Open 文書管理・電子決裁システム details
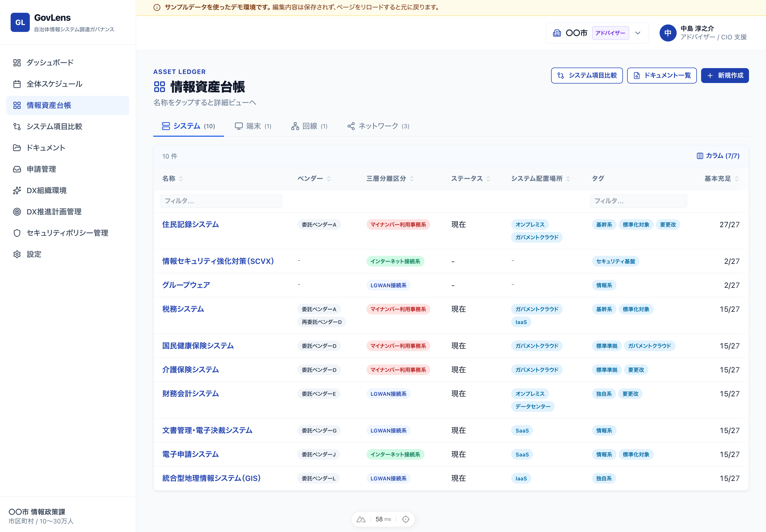This screenshot has width=766, height=532. [x=207, y=431]
